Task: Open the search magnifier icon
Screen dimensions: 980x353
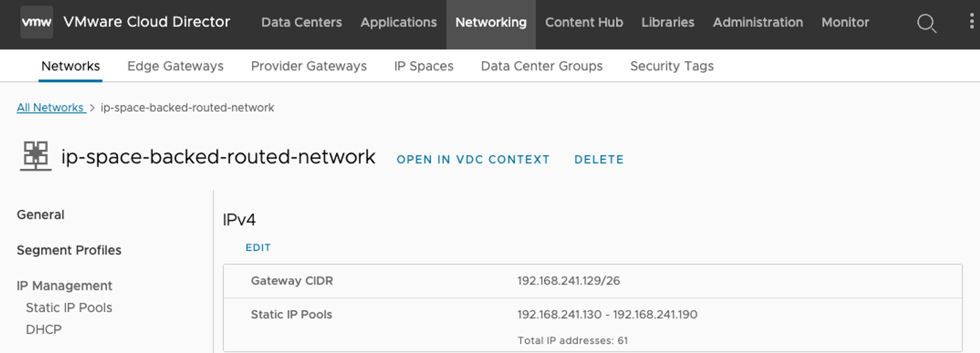Action: click(926, 23)
